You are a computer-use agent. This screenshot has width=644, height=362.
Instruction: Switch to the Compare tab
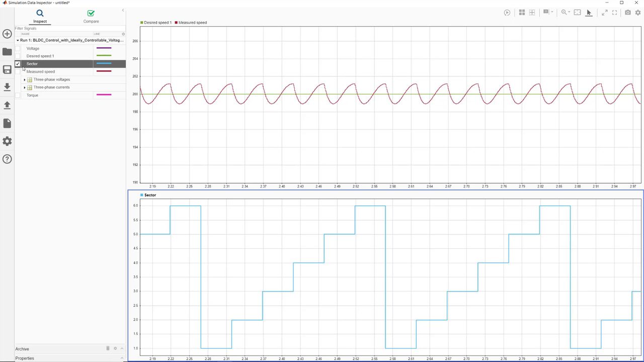point(91,16)
